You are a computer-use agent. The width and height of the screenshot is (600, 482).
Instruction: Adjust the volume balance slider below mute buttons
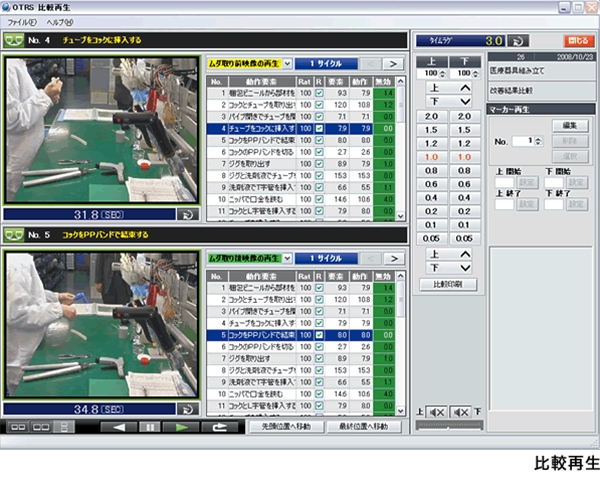449,425
